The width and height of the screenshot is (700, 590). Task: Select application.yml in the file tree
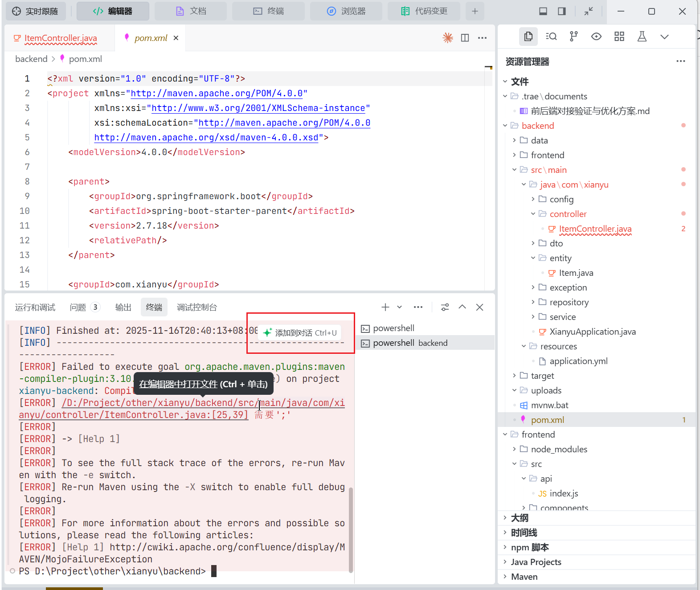click(x=578, y=361)
